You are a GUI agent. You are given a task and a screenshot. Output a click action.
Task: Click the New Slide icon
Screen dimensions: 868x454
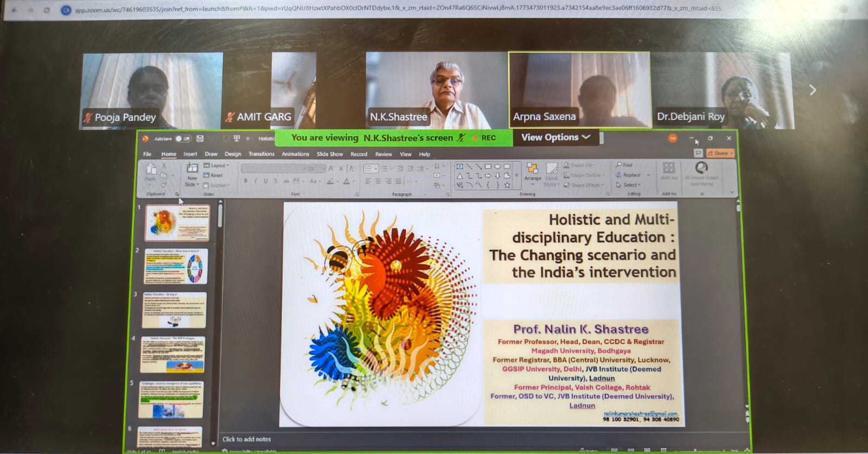pos(192,168)
